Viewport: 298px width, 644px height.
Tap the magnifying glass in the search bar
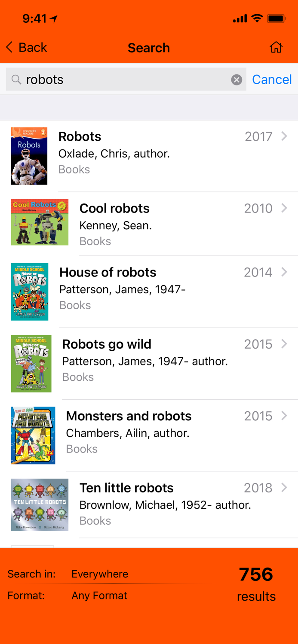[x=16, y=79]
